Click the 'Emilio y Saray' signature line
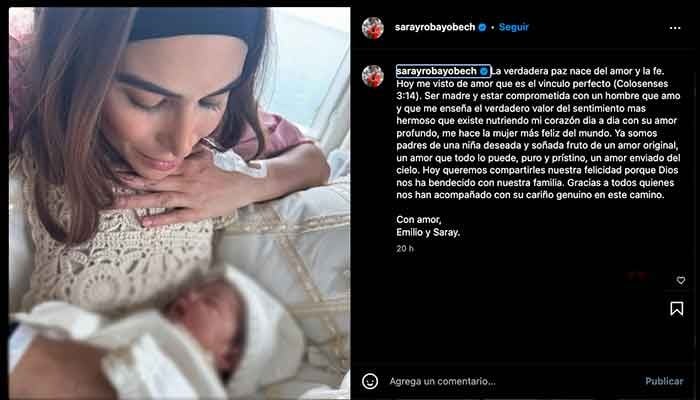The height and width of the screenshot is (400, 700). coord(428,233)
